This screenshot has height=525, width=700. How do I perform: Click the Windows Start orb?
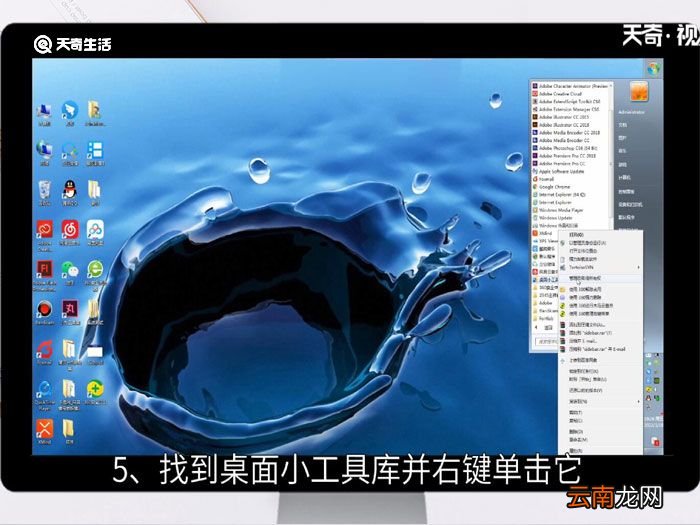[x=653, y=69]
